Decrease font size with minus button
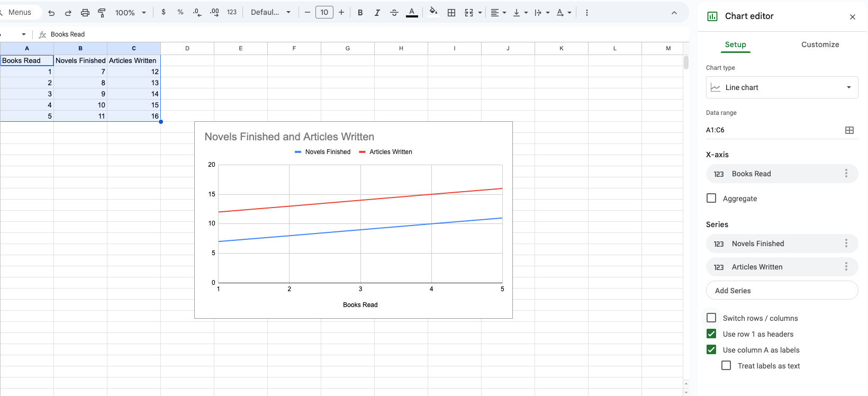 pyautogui.click(x=308, y=12)
